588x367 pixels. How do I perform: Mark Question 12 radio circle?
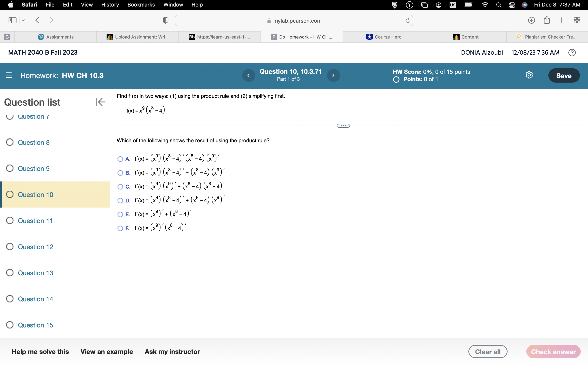10,246
